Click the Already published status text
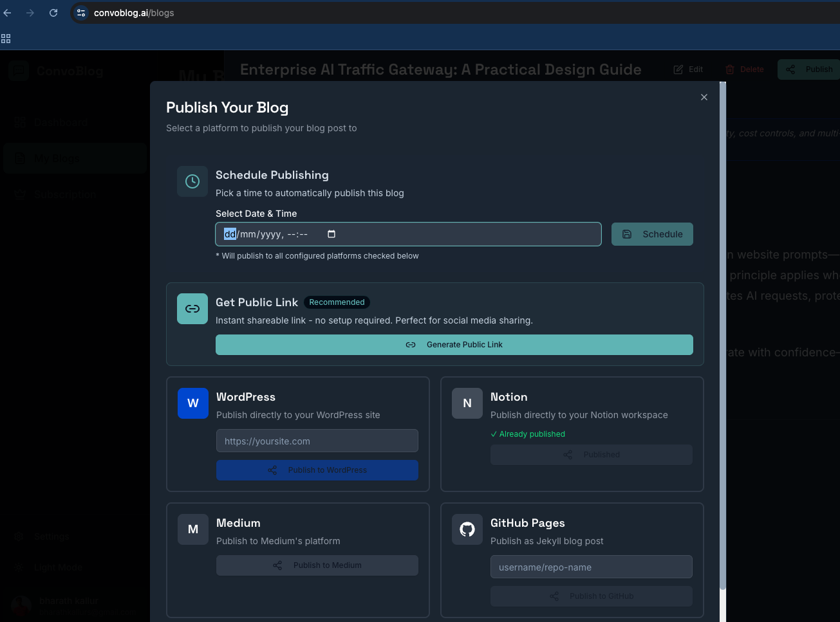 [x=528, y=434]
